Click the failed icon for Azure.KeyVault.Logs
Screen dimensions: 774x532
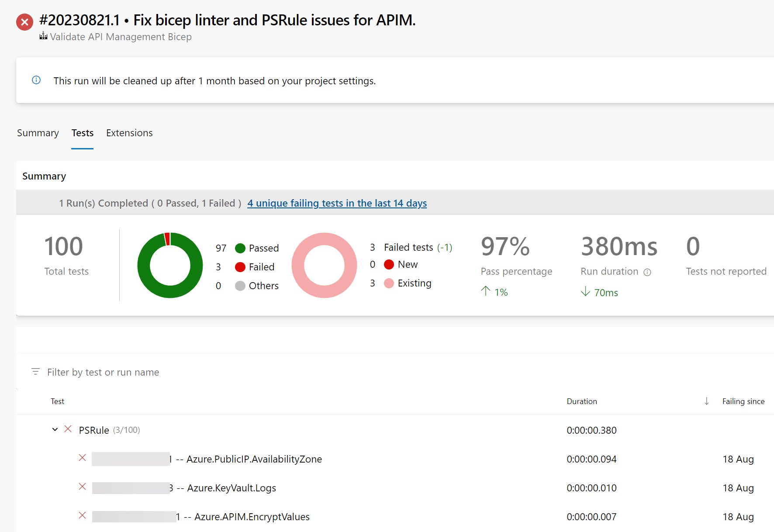(x=82, y=487)
